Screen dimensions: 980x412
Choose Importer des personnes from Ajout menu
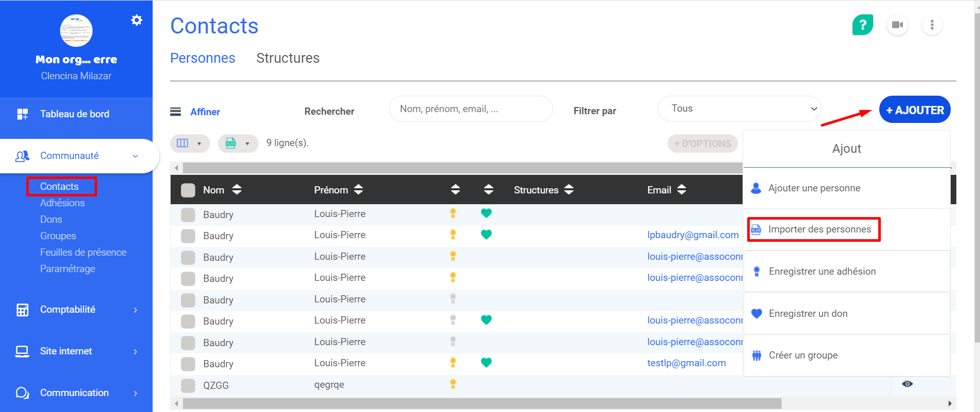coord(846,229)
